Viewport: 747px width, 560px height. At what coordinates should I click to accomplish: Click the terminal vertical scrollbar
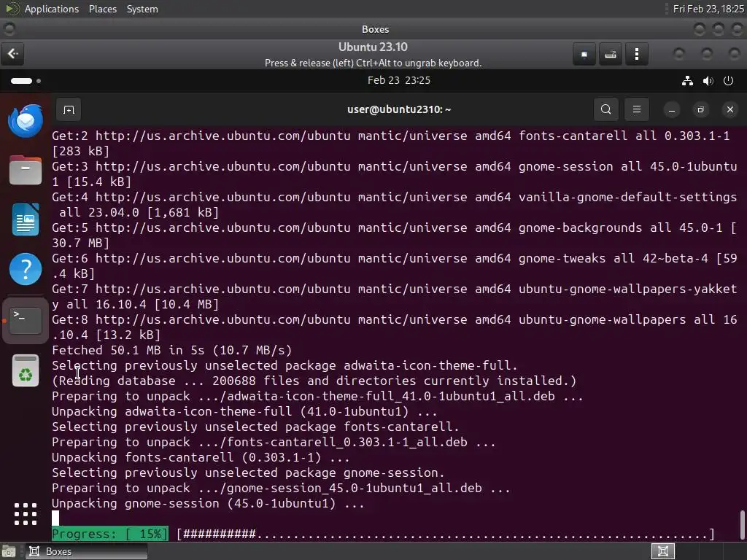tap(742, 525)
